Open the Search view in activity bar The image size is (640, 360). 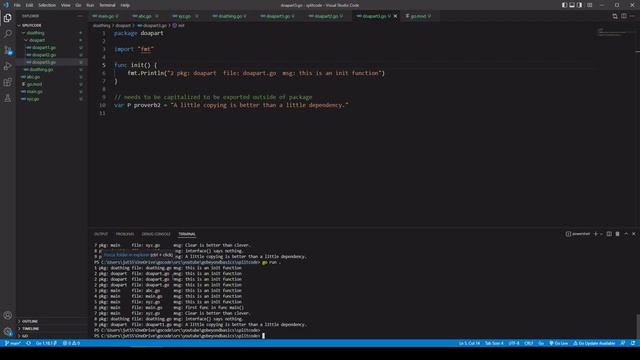7,34
